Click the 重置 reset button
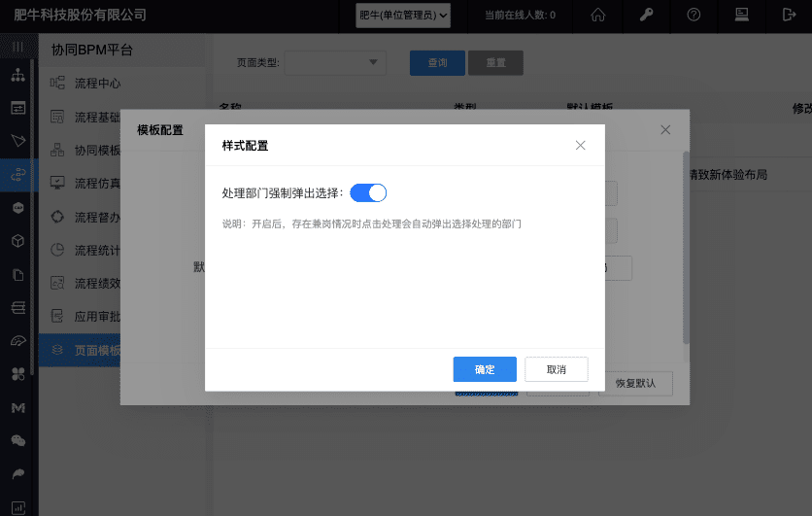This screenshot has height=516, width=812. (x=495, y=63)
